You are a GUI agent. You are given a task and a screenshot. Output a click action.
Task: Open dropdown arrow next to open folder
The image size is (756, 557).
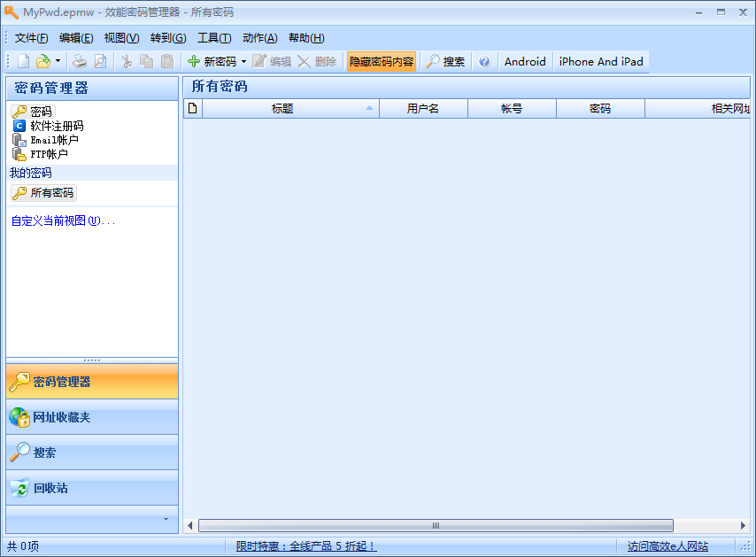pyautogui.click(x=58, y=62)
